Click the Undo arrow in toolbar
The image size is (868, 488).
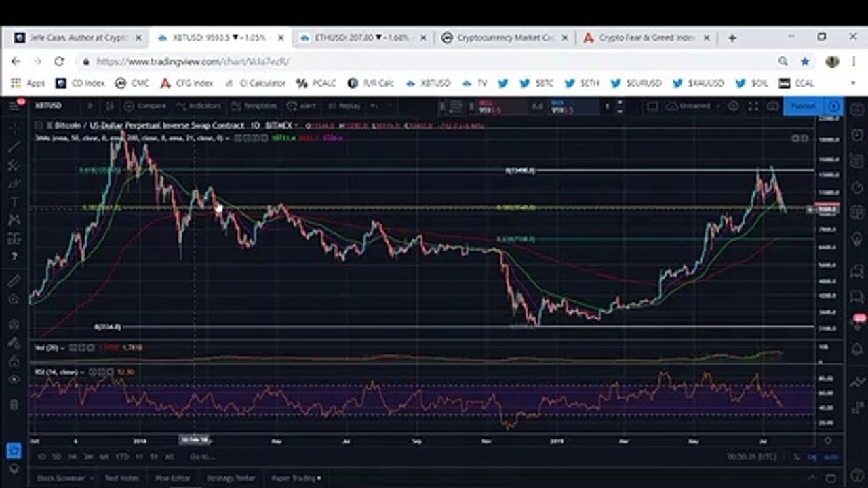pyautogui.click(x=374, y=106)
